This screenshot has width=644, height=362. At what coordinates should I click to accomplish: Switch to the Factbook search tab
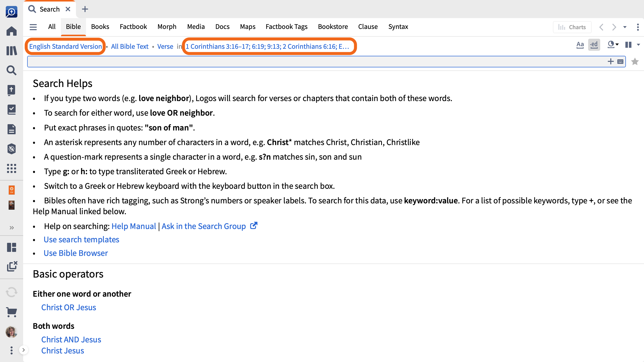point(133,27)
